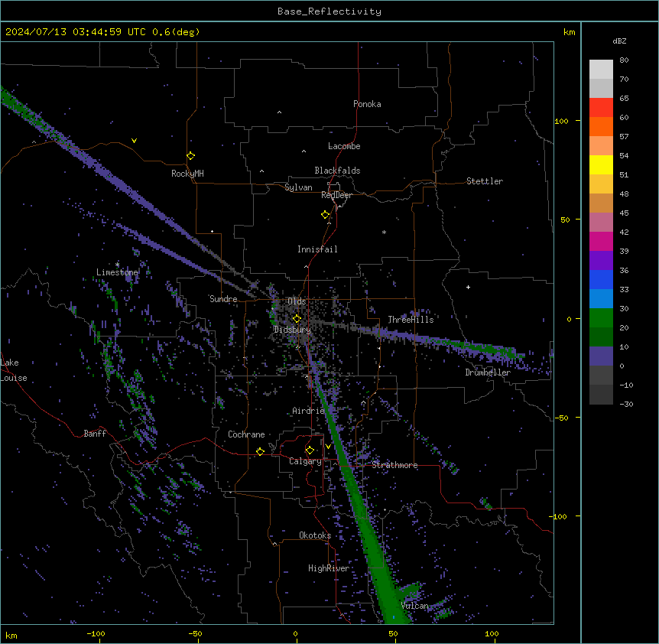
Task: Select the light gray 70-80 dBZ swatch
Action: [601, 70]
